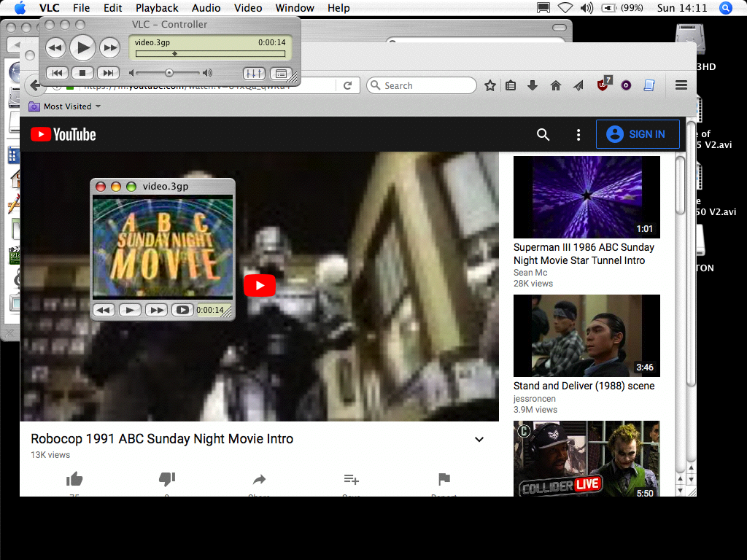Click Wi-Fi status icon in menu bar
The height and width of the screenshot is (560, 747).
pos(565,8)
